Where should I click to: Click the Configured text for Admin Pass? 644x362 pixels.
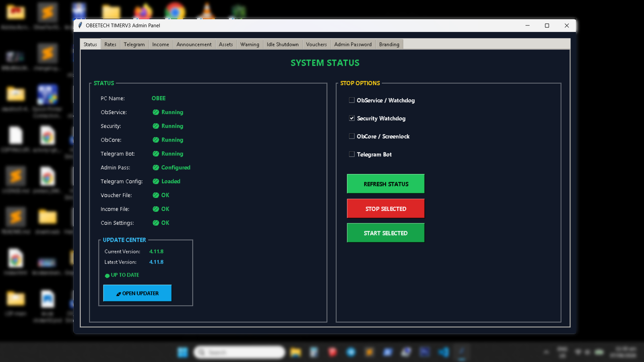coord(176,167)
